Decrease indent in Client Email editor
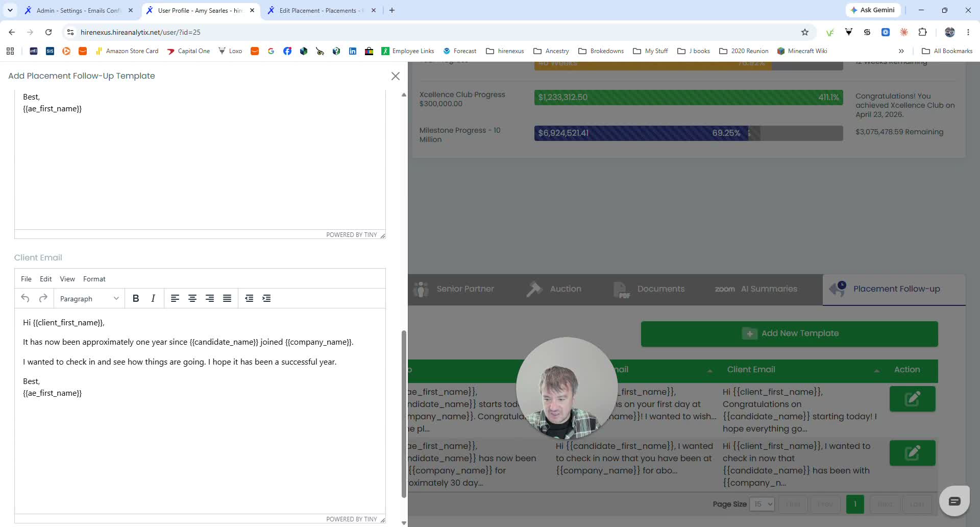 pyautogui.click(x=249, y=298)
